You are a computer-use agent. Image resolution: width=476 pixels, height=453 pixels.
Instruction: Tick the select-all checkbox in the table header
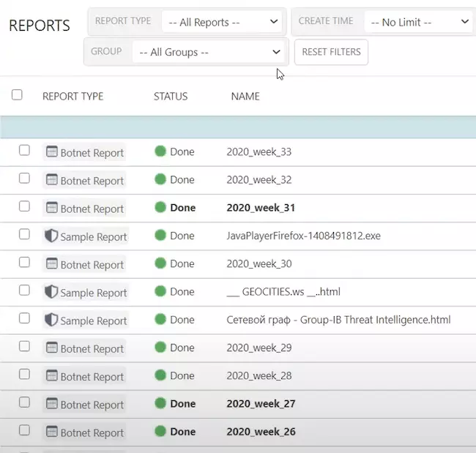[17, 95]
